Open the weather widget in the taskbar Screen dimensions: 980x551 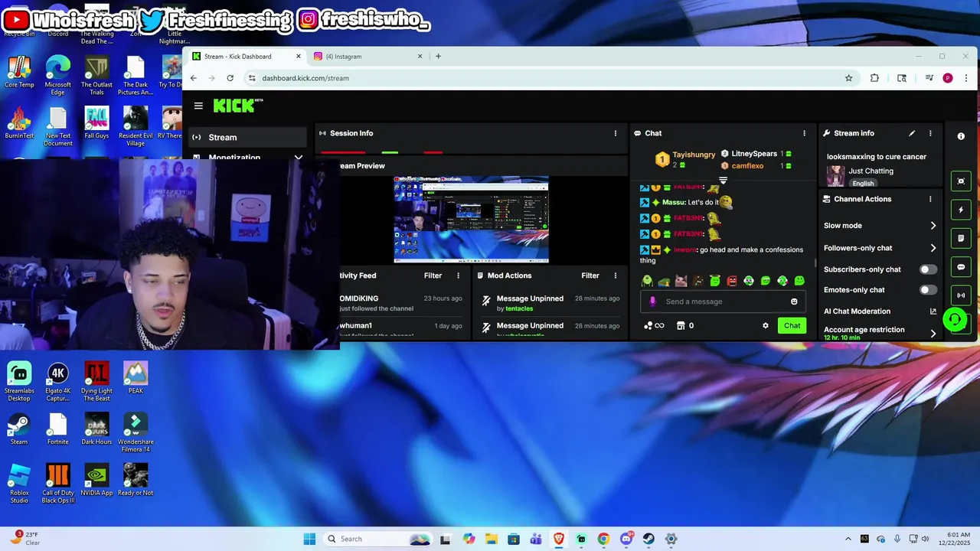pyautogui.click(x=24, y=539)
